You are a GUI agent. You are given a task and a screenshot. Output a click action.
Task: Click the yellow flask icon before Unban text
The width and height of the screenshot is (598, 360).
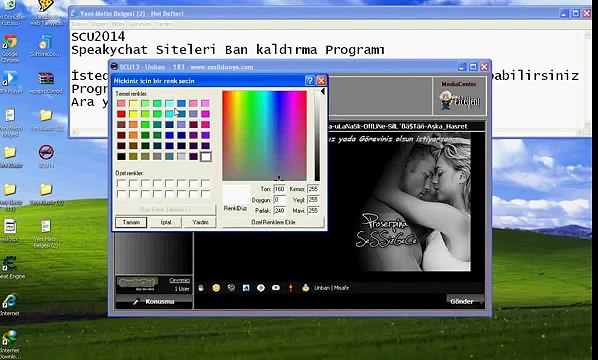click(x=305, y=288)
